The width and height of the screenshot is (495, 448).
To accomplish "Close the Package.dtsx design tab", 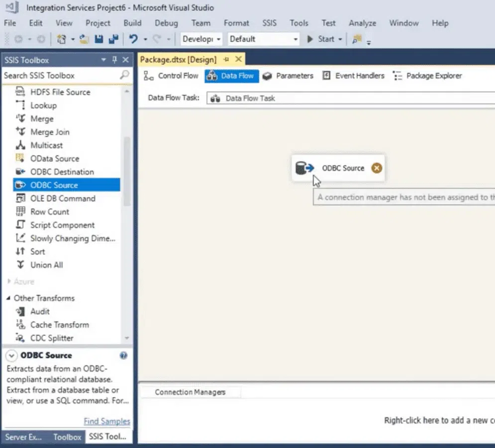I will [x=239, y=59].
